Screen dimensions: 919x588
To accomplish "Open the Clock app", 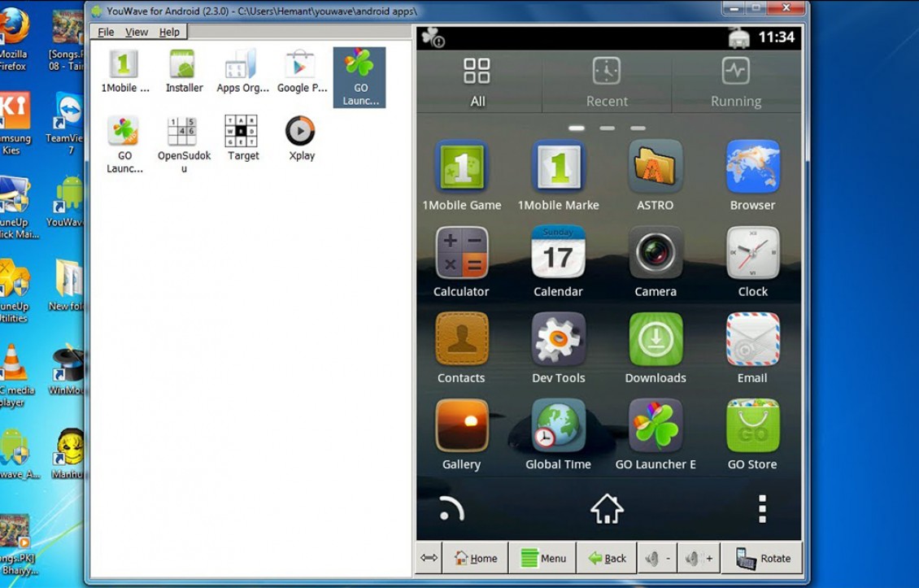I will (x=752, y=261).
